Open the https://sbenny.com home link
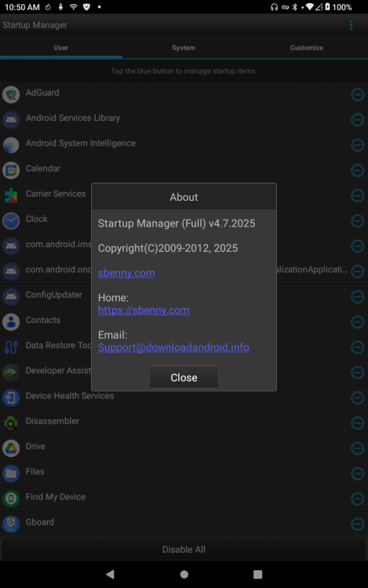Image resolution: width=368 pixels, height=588 pixels. click(x=144, y=310)
